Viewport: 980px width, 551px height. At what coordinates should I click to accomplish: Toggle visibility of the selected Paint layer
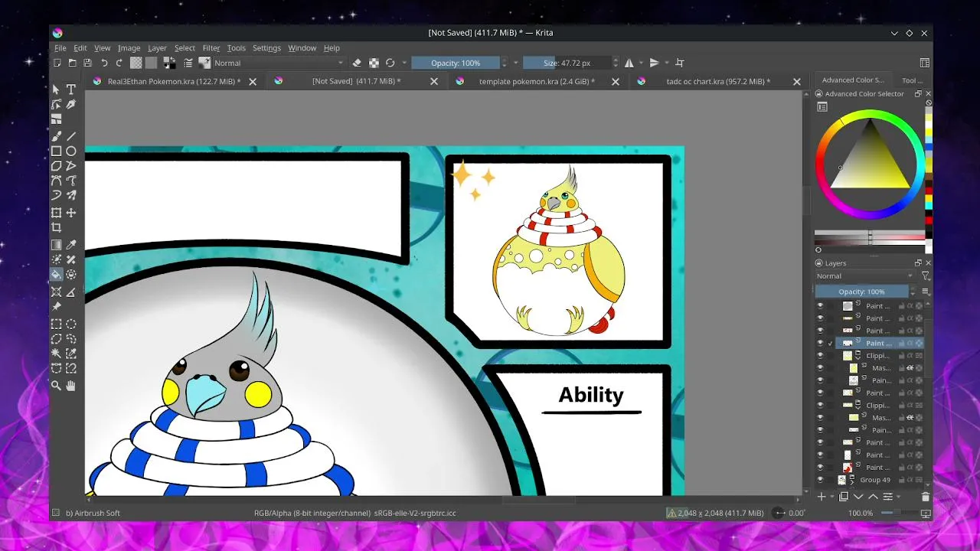(x=820, y=344)
